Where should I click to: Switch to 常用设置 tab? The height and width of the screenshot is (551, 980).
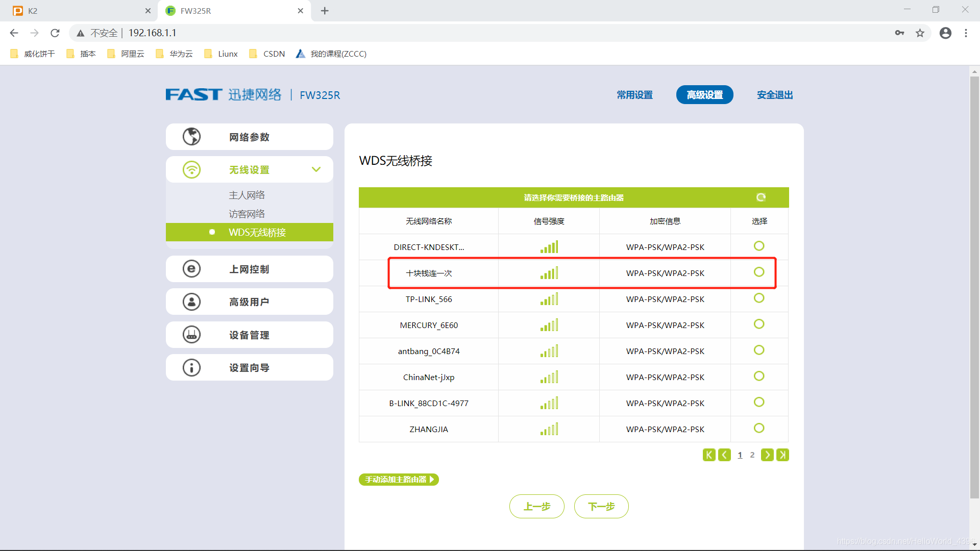(634, 95)
